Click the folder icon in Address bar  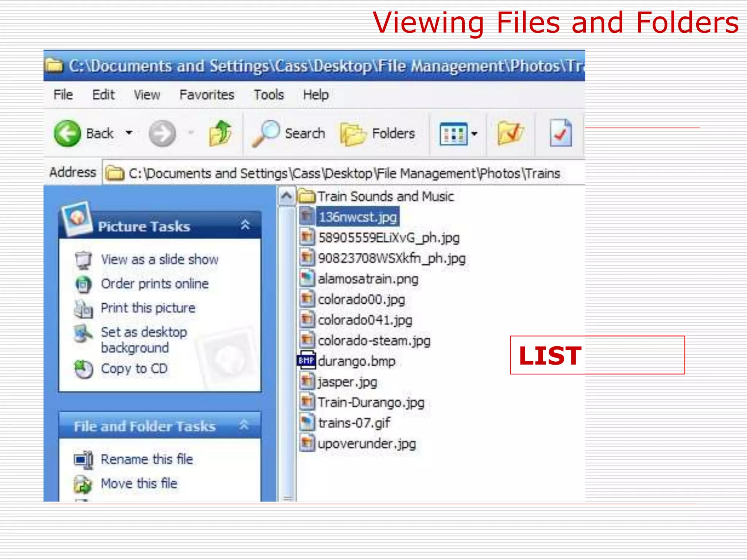point(115,173)
